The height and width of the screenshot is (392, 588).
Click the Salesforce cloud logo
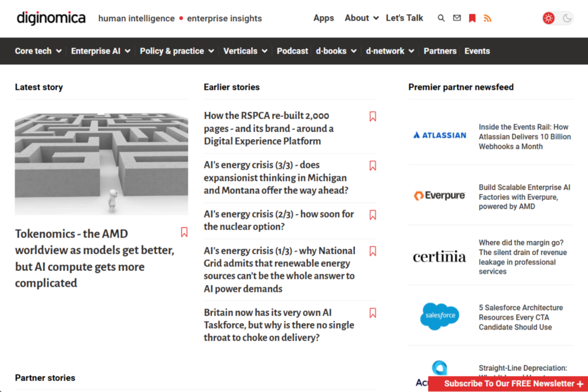pyautogui.click(x=439, y=316)
